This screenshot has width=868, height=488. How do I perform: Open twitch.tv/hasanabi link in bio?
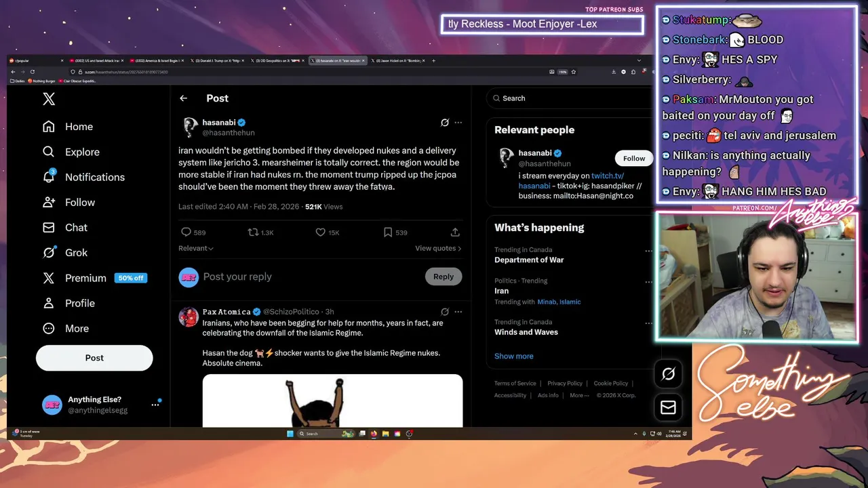[x=572, y=180]
